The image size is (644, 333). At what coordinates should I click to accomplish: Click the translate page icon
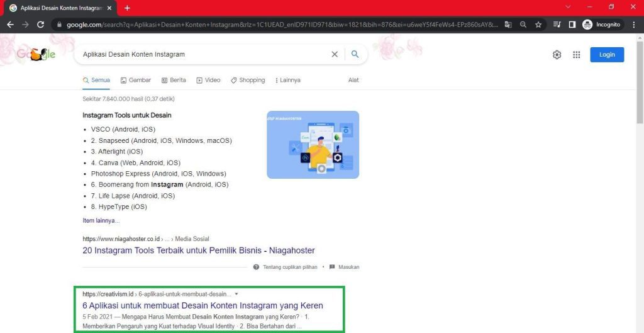click(508, 25)
